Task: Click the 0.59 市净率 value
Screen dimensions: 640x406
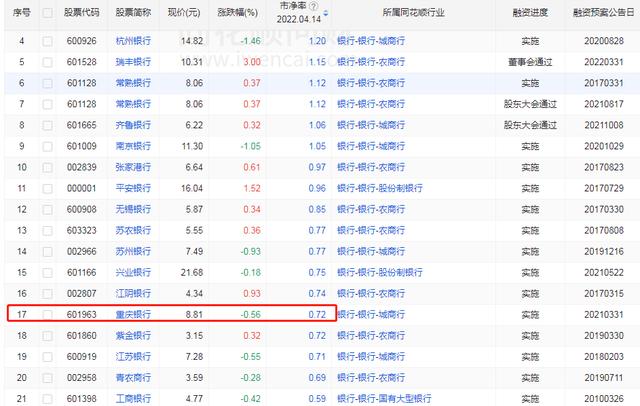Action: [x=317, y=399]
